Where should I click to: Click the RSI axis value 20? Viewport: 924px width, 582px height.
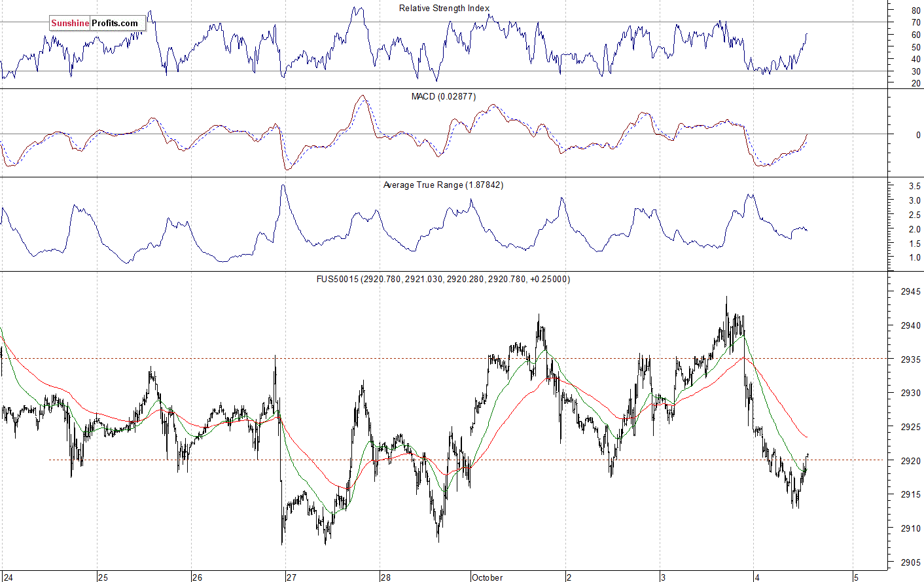pos(915,83)
